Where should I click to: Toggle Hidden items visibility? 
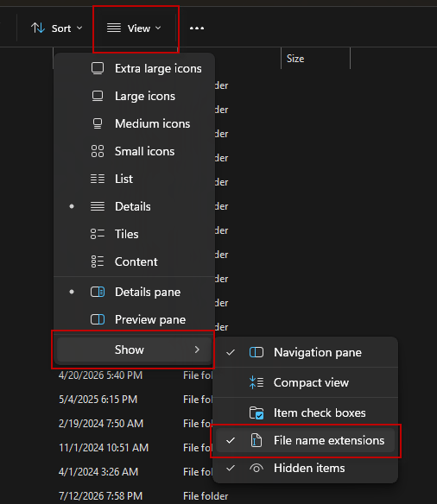click(x=305, y=468)
